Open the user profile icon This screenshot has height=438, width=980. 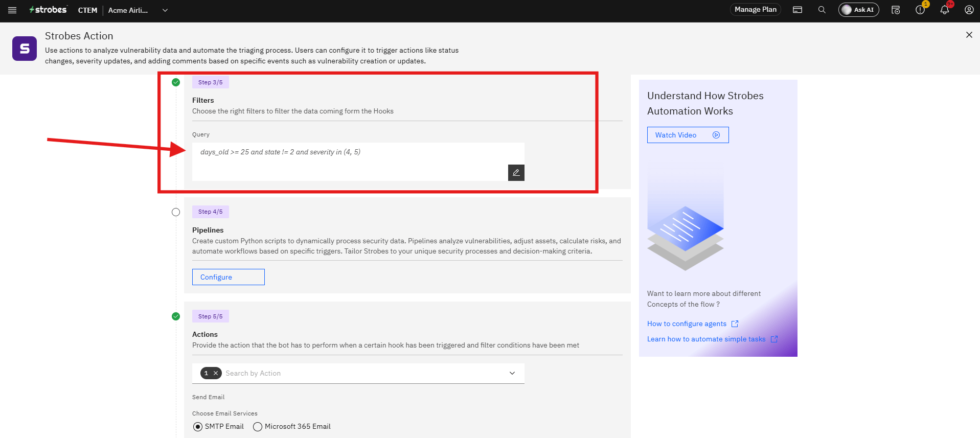(969, 10)
